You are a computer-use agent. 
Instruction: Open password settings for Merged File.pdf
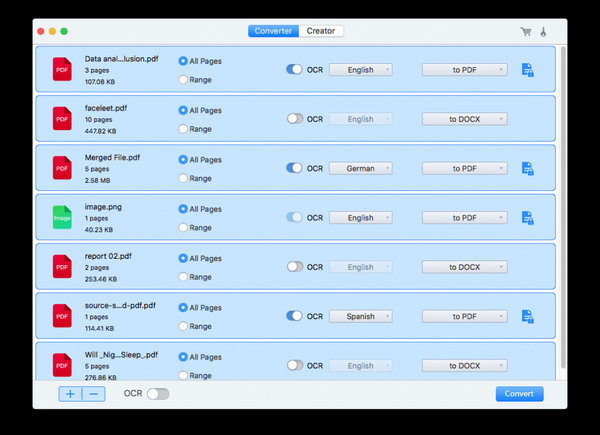(x=528, y=169)
